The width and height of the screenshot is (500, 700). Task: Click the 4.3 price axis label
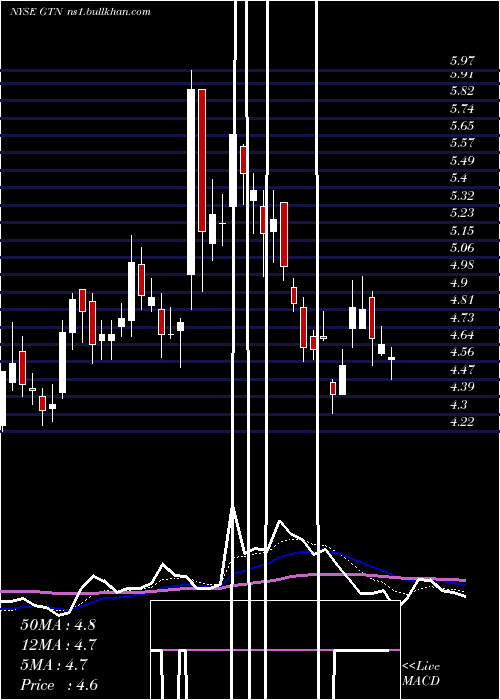tap(458, 404)
